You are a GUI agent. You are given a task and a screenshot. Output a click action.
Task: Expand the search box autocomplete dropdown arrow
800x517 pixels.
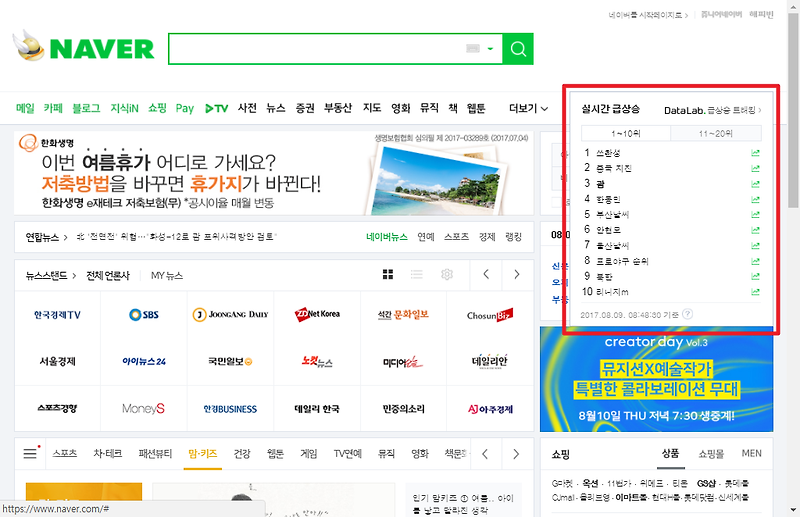(x=490, y=49)
